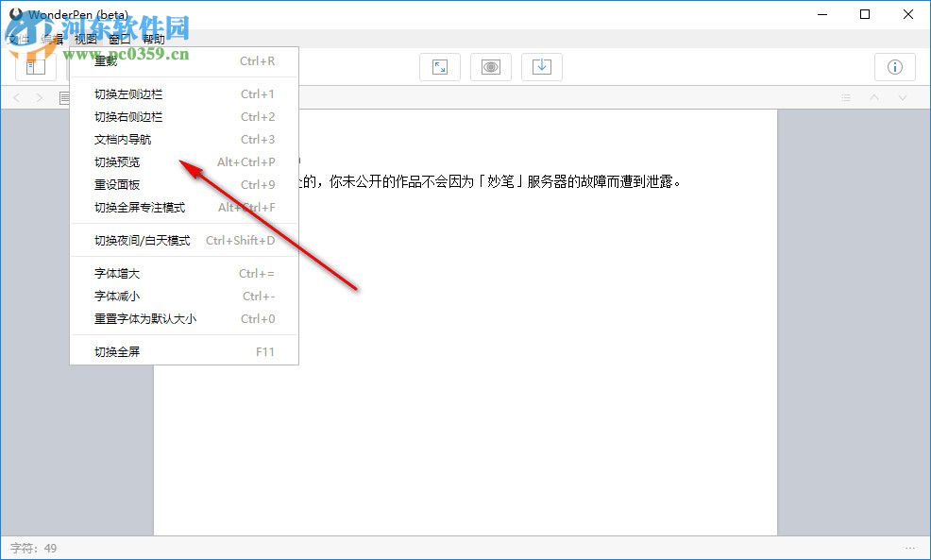This screenshot has height=560, width=931.
Task: Expand with the down chevron above the editor
Action: 900,97
